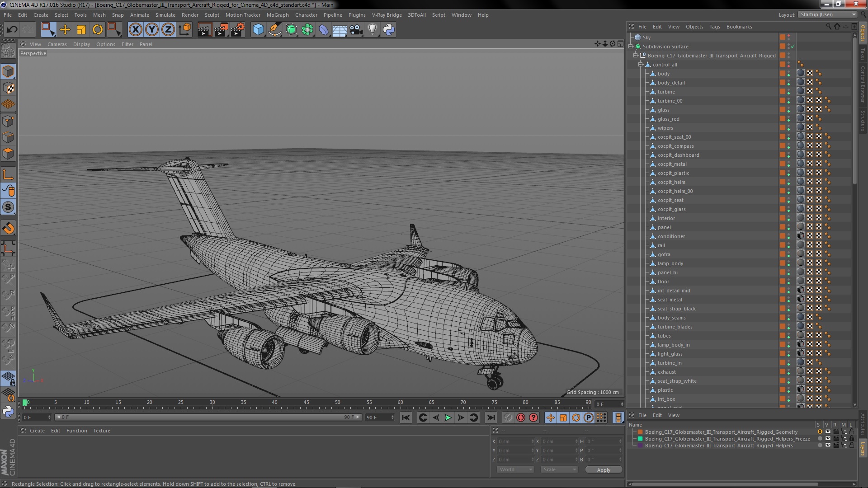Screen dimensions: 868x488
Task: Open Objects panel Tags menu
Action: pos(714,27)
